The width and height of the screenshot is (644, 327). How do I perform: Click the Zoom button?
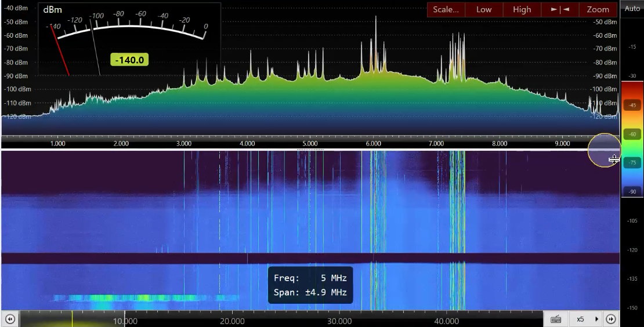click(x=598, y=9)
